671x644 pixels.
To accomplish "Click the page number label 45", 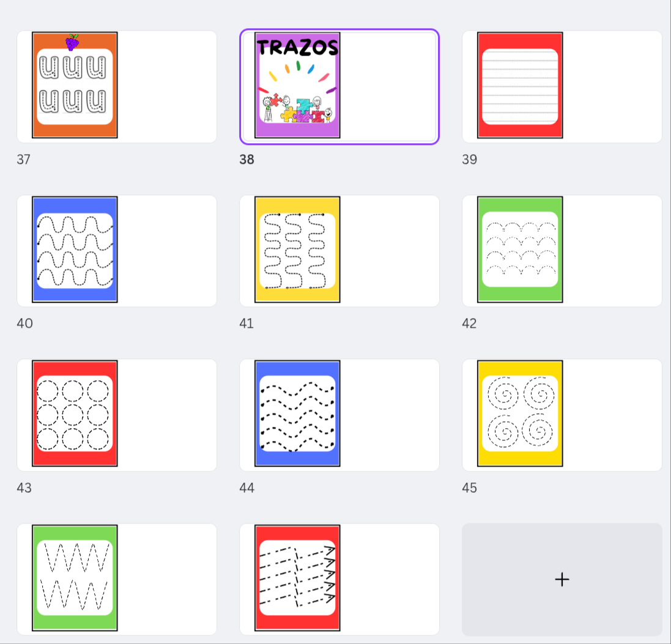I will 469,488.
